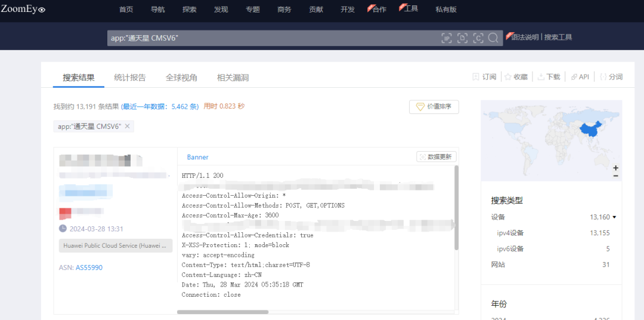Click the IP search icon in search bar
The image size is (644, 320).
click(x=447, y=38)
